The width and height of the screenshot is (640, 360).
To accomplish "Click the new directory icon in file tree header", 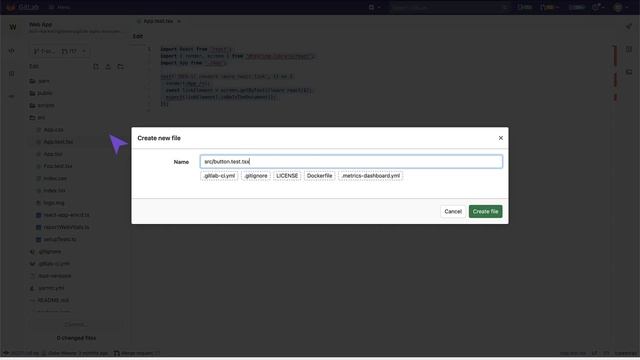I will (120, 67).
